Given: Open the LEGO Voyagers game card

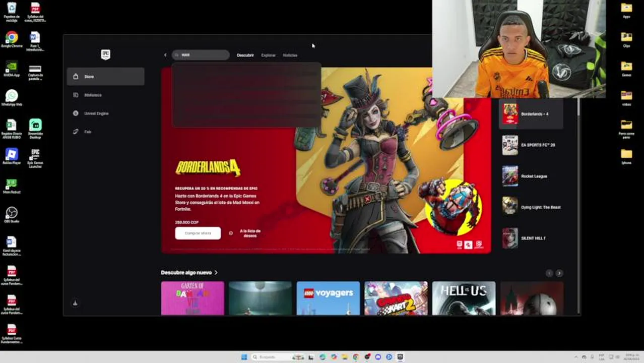Looking at the screenshot, I should (328, 298).
